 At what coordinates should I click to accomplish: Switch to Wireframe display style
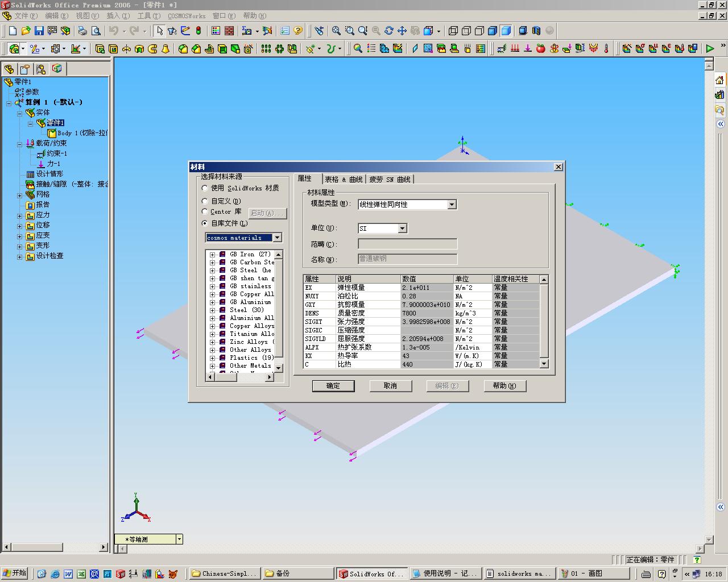453,31
